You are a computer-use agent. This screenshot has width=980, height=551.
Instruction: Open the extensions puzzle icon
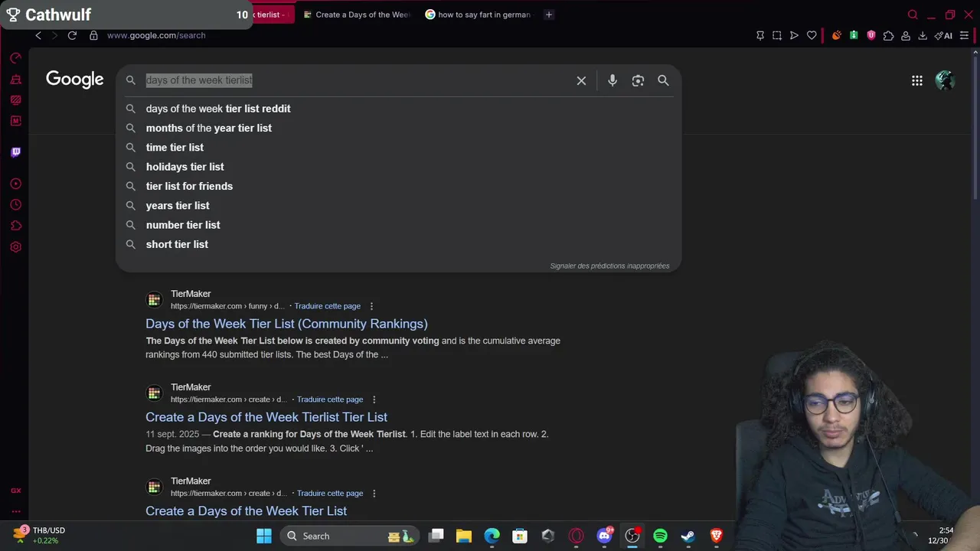(888, 35)
